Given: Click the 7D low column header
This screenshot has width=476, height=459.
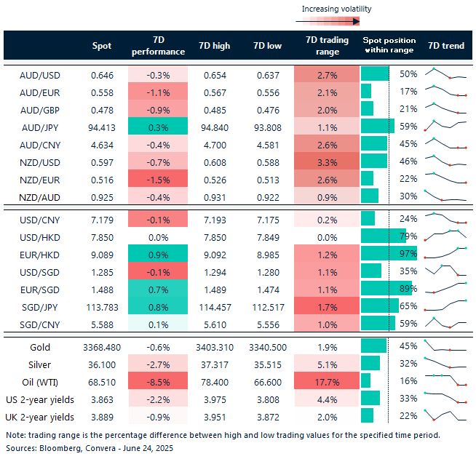Looking at the screenshot, I should point(267,46).
